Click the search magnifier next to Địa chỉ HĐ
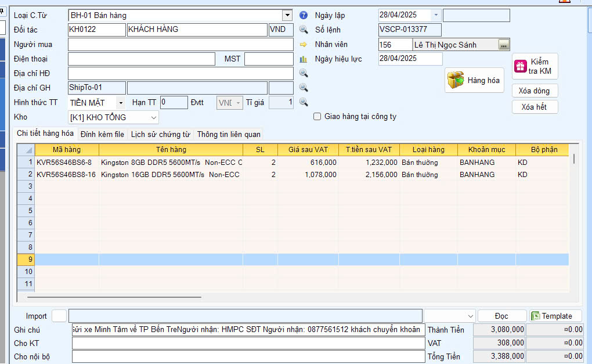The image size is (592, 364). click(x=303, y=73)
